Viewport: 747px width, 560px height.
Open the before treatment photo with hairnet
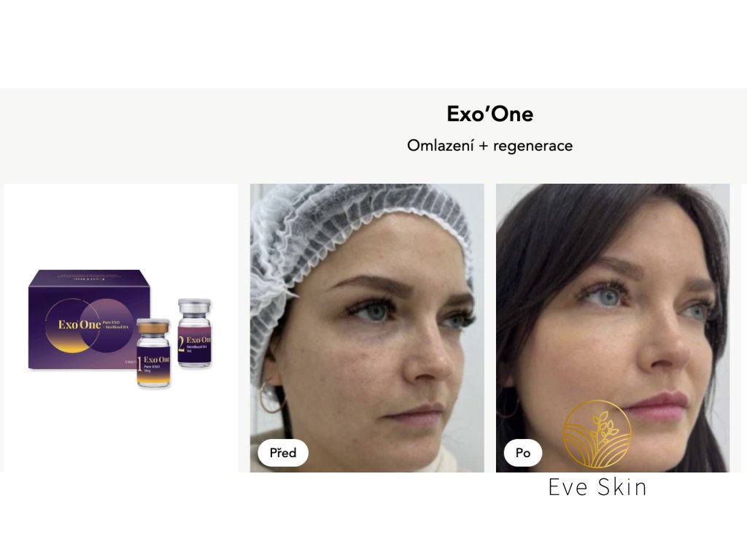(x=367, y=327)
